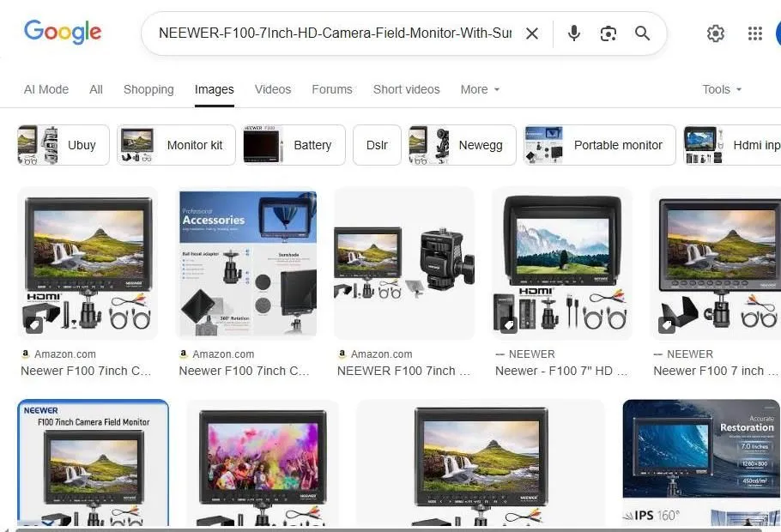Open the Google apps grid

point(754,33)
